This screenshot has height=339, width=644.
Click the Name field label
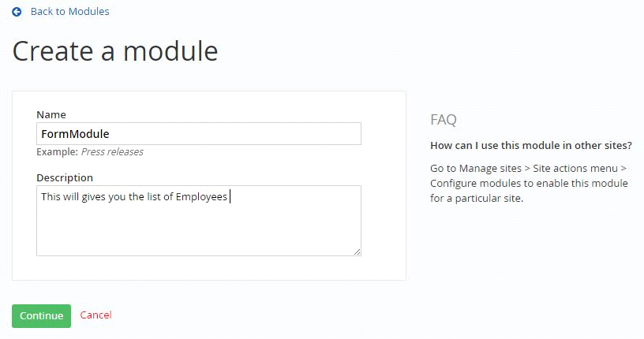(51, 114)
